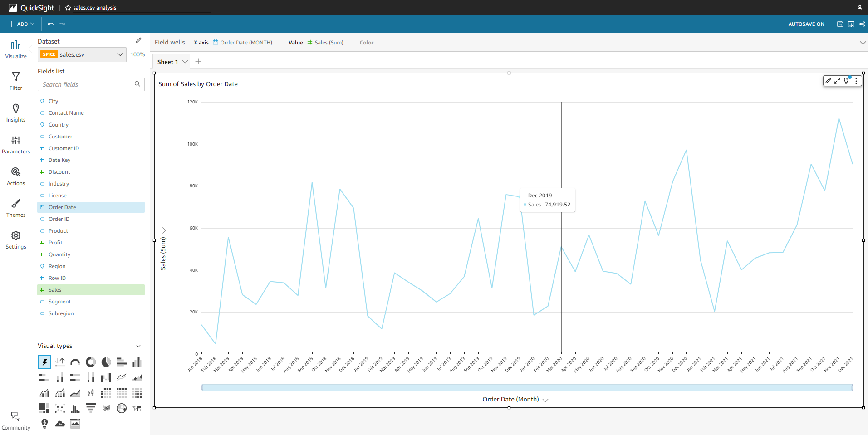Add a new sheet with plus button

tap(198, 61)
